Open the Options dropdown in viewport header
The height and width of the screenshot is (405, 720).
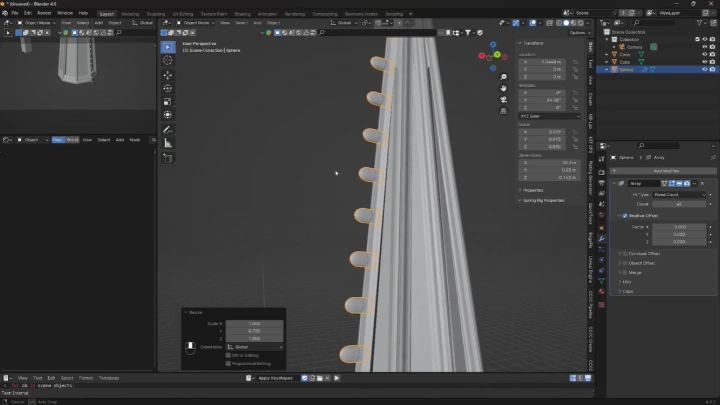(x=579, y=33)
